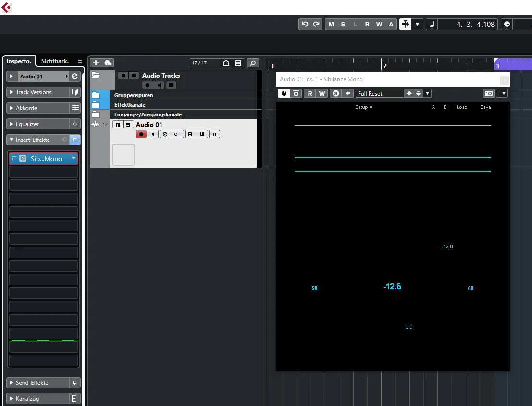Click the musical note time format icon

point(432,25)
